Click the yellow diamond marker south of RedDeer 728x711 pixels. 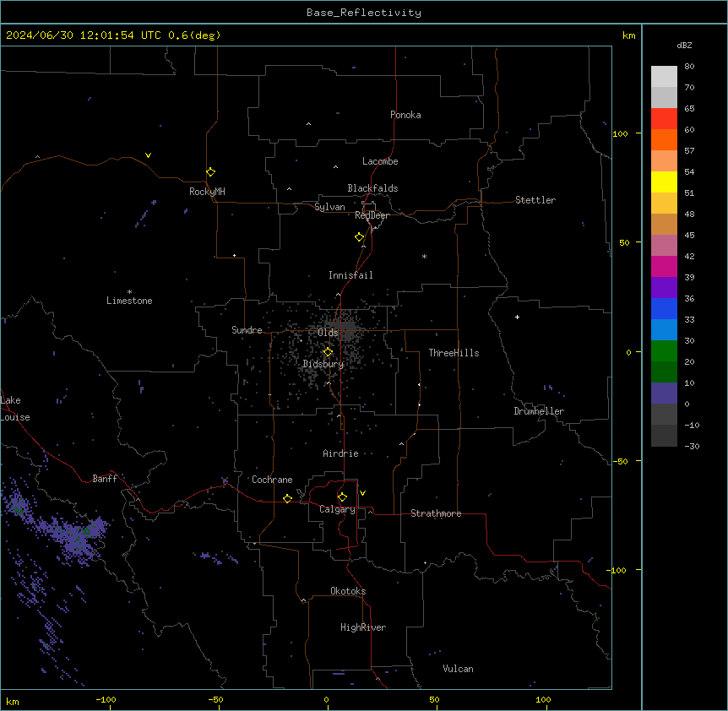click(360, 237)
